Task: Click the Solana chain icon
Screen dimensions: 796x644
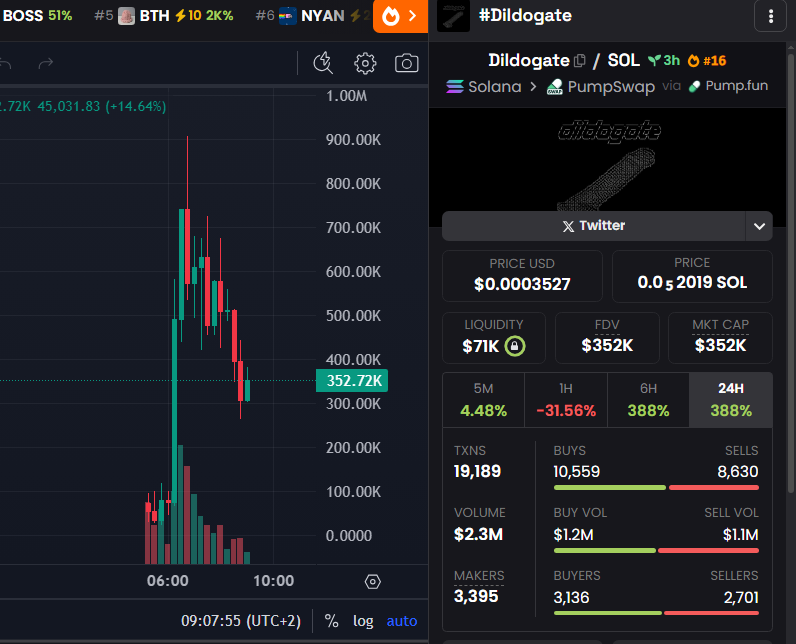Action: [455, 87]
